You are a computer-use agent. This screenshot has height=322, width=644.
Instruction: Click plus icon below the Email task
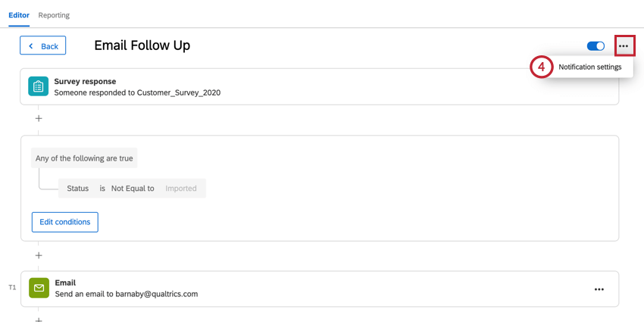click(x=39, y=319)
